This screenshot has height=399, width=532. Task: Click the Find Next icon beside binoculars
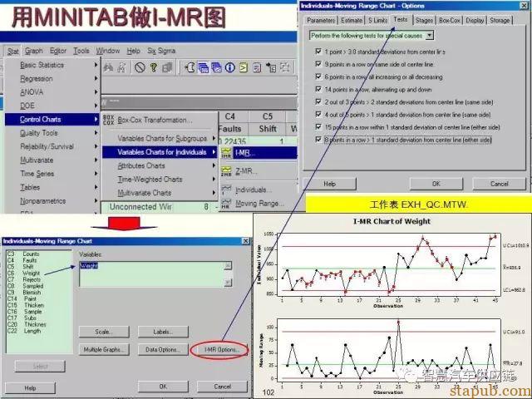tap(121, 67)
